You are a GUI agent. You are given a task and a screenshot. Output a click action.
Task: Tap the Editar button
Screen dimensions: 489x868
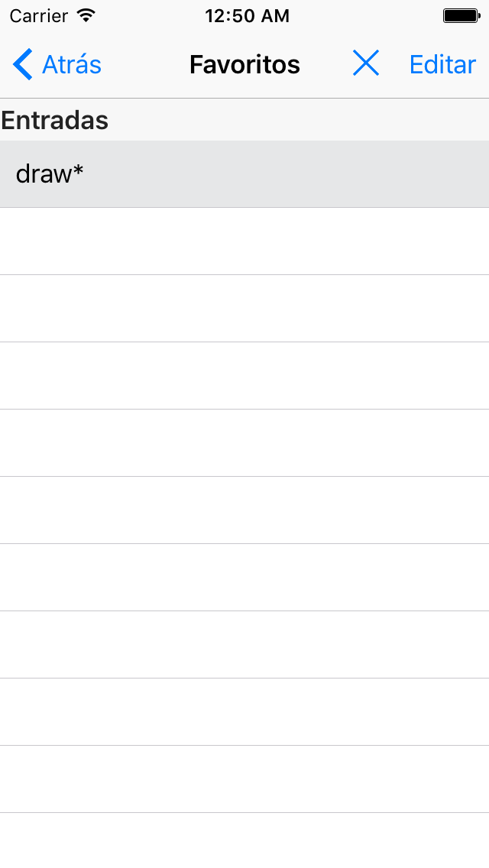(442, 65)
